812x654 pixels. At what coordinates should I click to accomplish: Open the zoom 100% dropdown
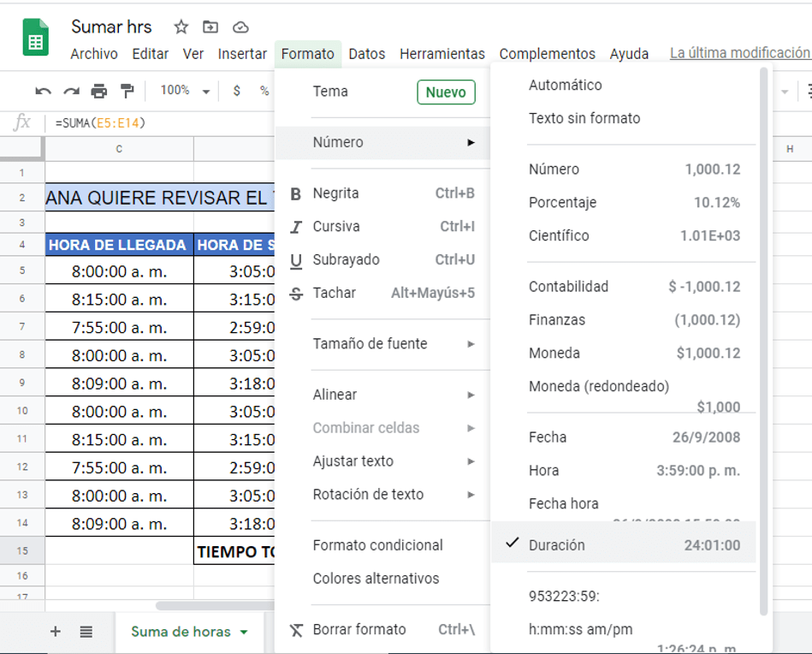(185, 91)
